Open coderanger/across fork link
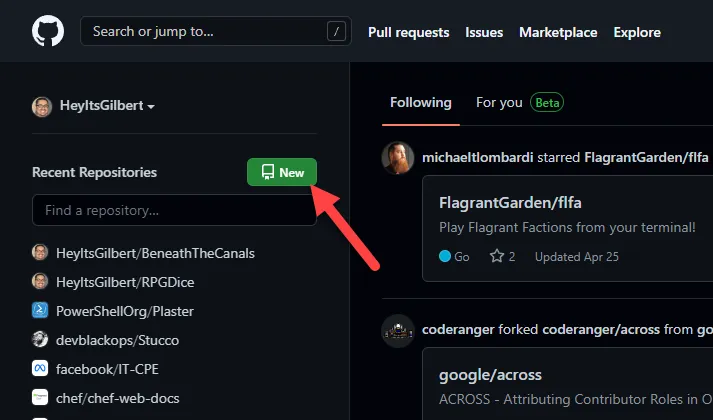Viewport: 713px width, 420px height. point(601,330)
